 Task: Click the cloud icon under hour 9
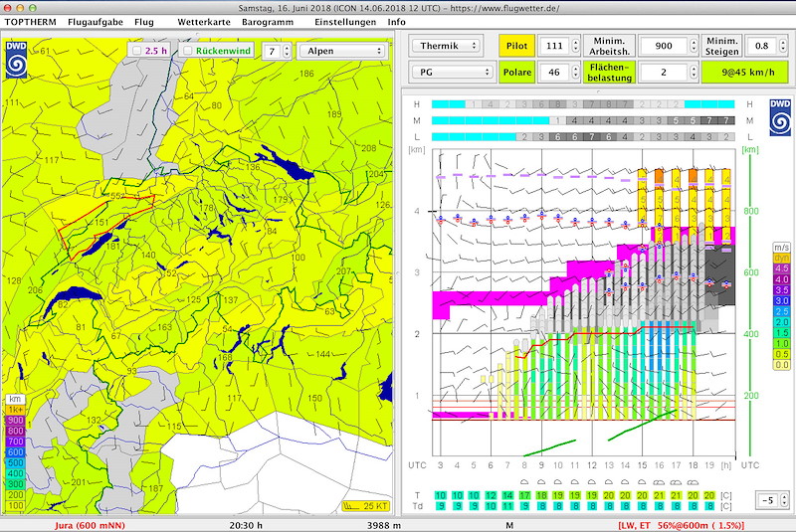pyautogui.click(x=541, y=482)
